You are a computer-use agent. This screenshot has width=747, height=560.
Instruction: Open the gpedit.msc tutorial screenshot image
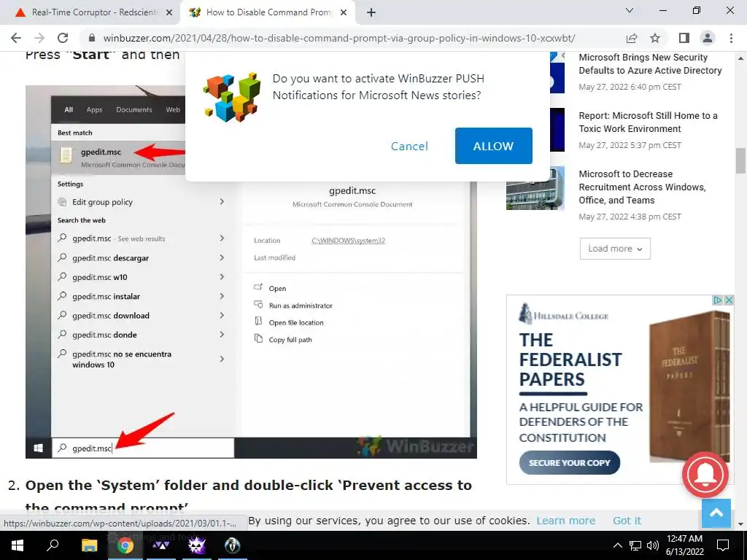click(251, 272)
